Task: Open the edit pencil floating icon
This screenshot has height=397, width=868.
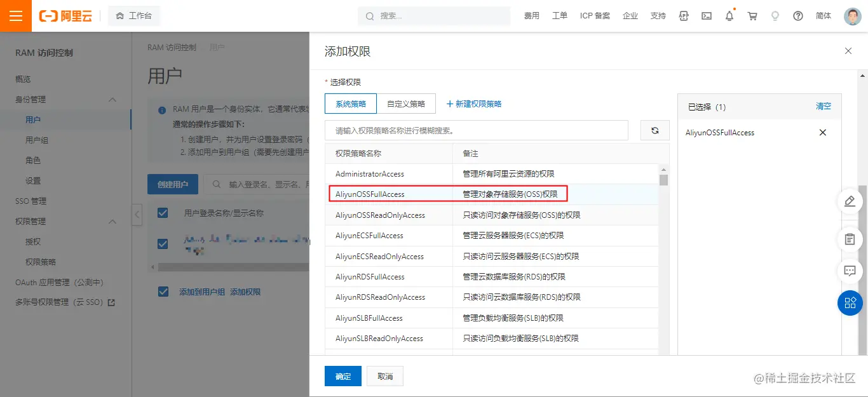Action: pyautogui.click(x=850, y=201)
